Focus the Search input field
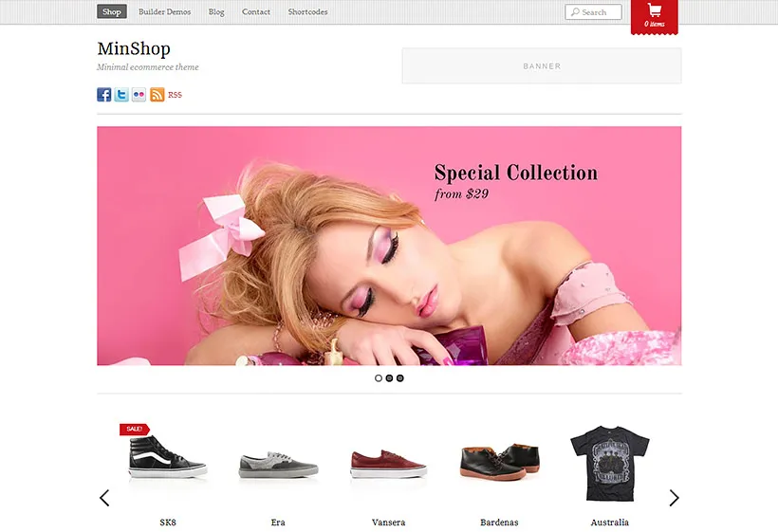This screenshot has width=778, height=532. coord(593,12)
